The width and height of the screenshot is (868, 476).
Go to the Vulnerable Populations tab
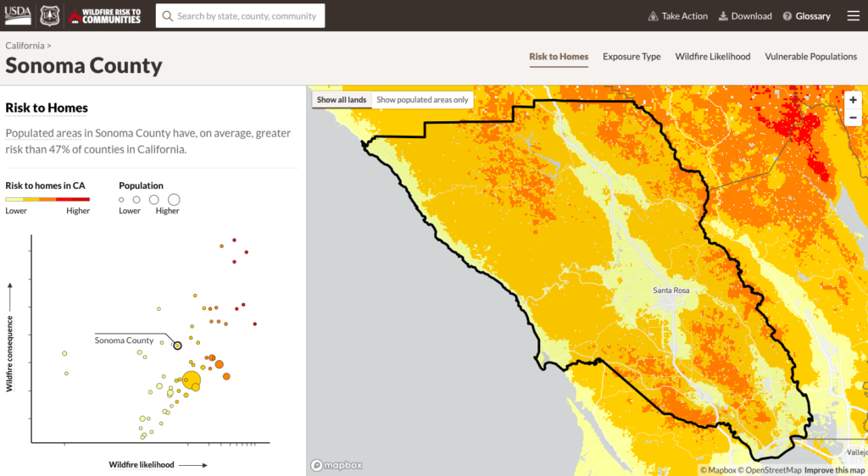click(x=810, y=57)
